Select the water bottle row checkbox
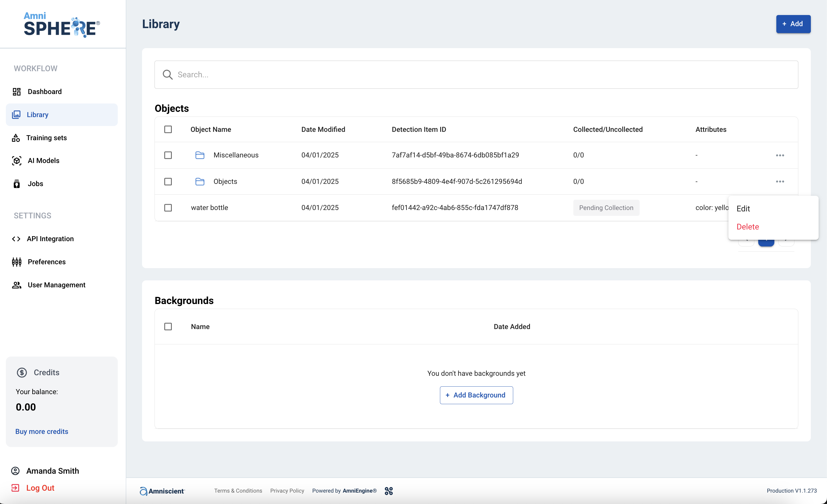Image resolution: width=827 pixels, height=504 pixels. 168,207
